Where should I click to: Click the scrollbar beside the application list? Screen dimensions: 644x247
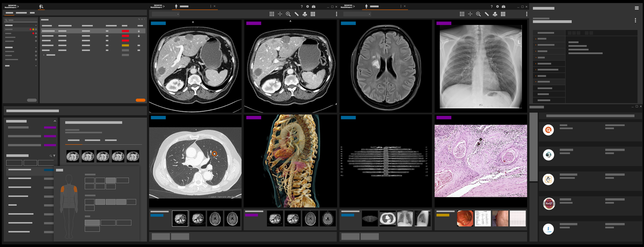coord(533,147)
